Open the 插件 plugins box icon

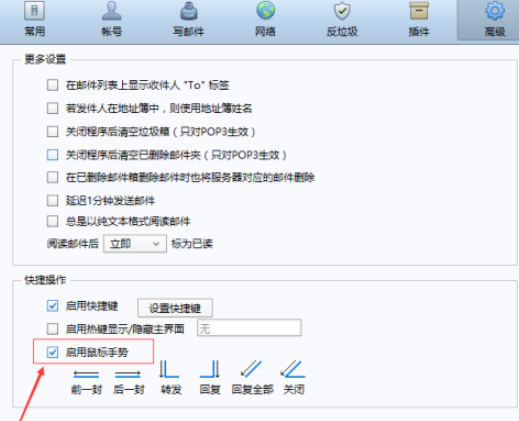(x=419, y=11)
